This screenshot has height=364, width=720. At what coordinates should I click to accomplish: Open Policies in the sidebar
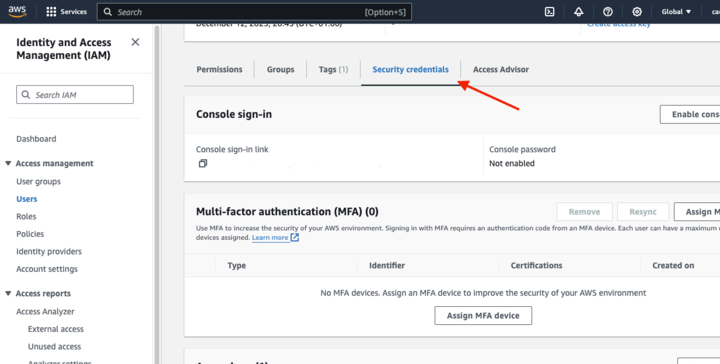pos(30,234)
